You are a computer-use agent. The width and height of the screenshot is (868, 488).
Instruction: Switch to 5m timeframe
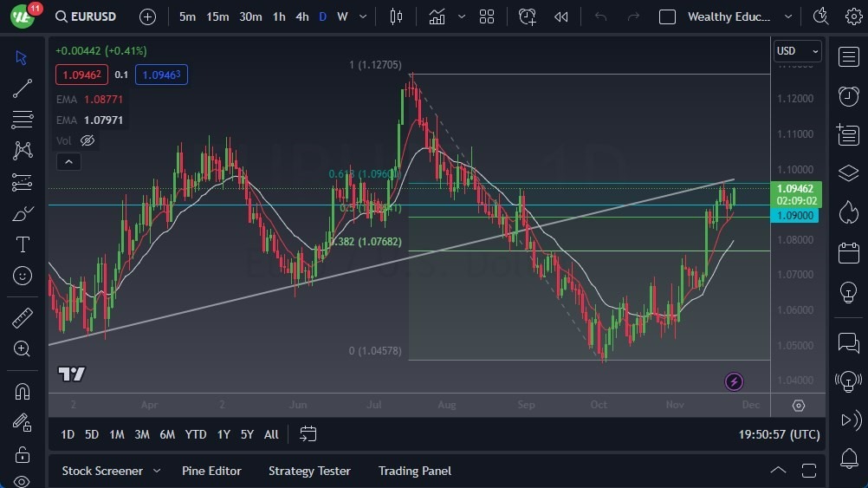pos(187,16)
